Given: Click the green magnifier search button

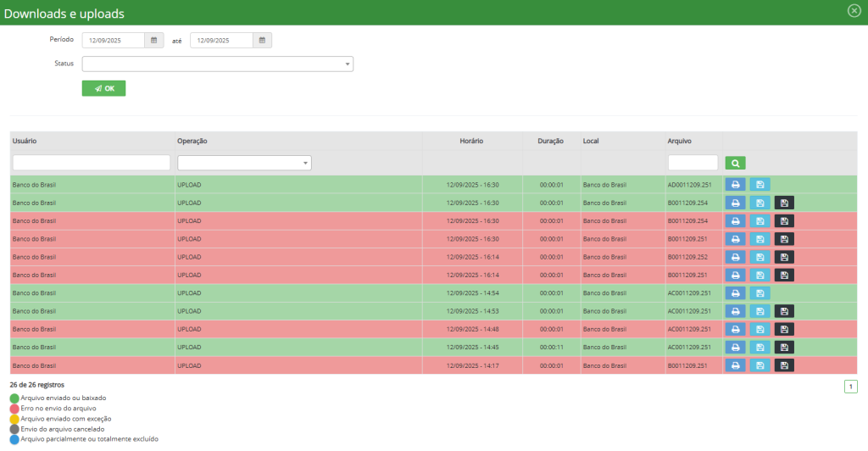Looking at the screenshot, I should click(735, 163).
